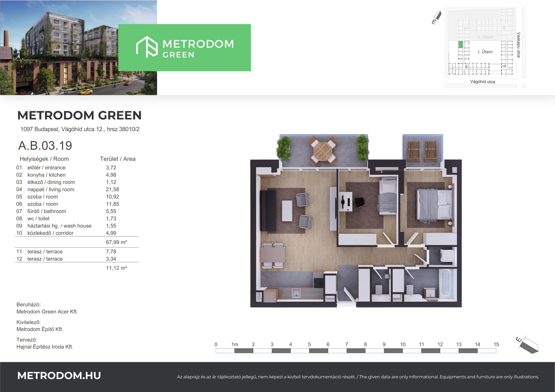The image size is (555, 392).
Task: Select row 10 "közlekedő / corridor"
Action: (x=77, y=233)
